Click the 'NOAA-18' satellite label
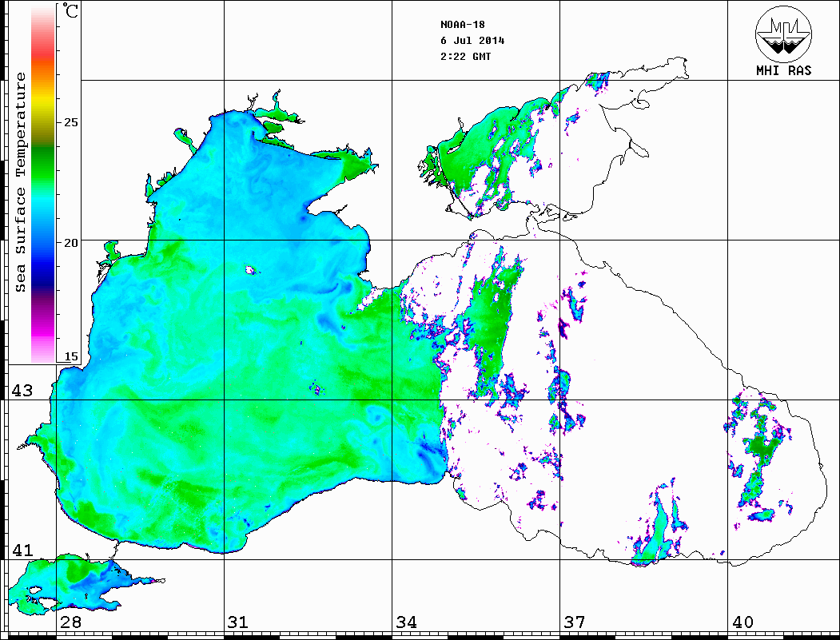Image resolution: width=840 pixels, height=640 pixels. point(462,25)
